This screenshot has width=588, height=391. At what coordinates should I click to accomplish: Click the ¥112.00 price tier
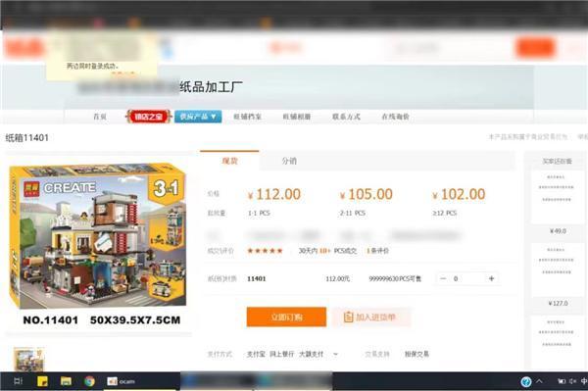274,195
